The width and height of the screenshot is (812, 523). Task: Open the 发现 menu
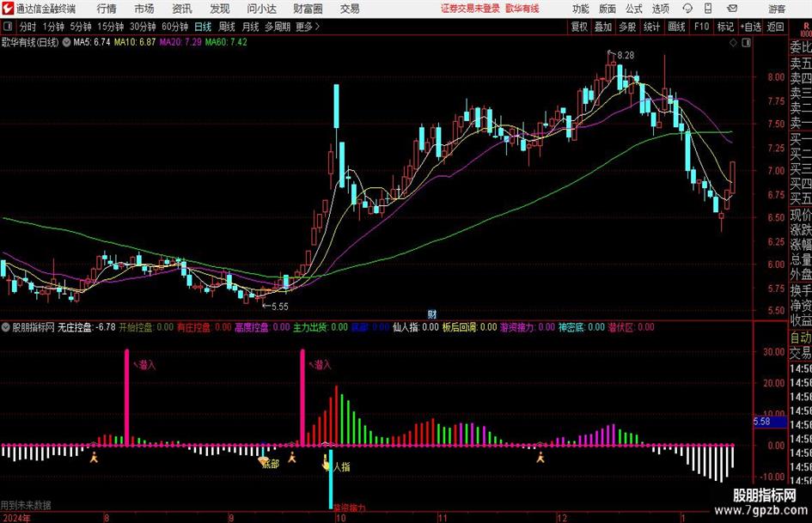coord(220,9)
